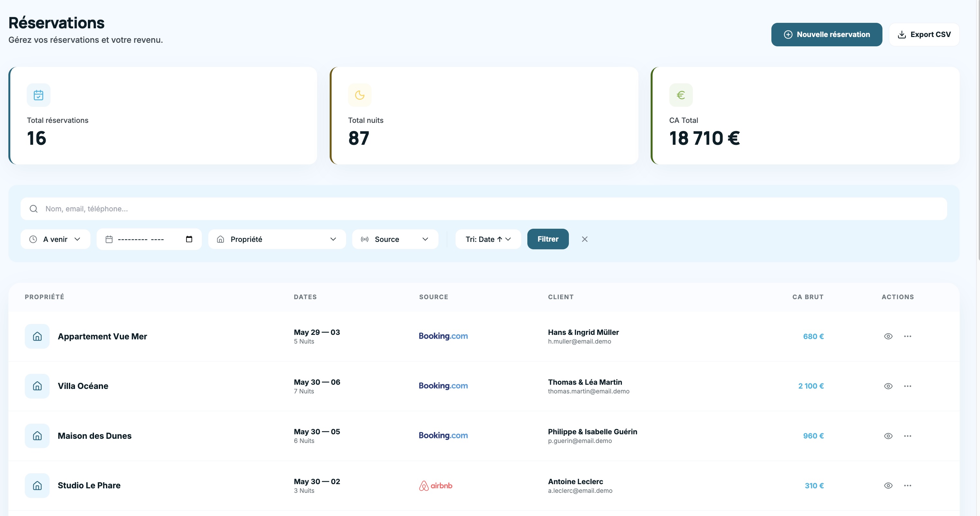
Task: Click Booking.com logo in Maison des Dunes row
Action: tap(443, 436)
